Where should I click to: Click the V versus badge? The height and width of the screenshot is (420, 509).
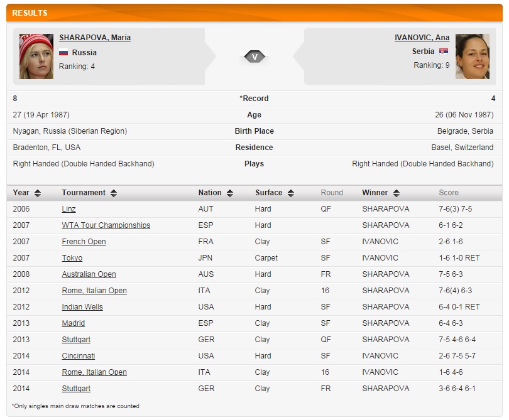(x=255, y=57)
